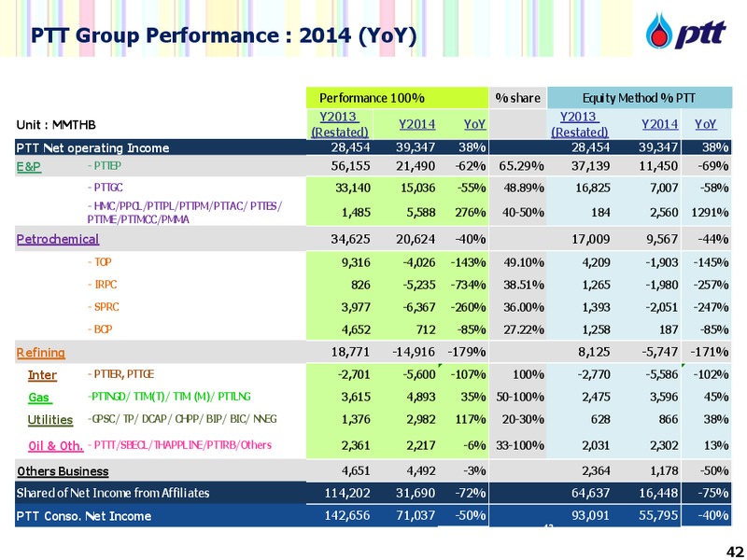The image size is (747, 560).
Task: Select the Performance 100% header cell
Action: click(398, 98)
